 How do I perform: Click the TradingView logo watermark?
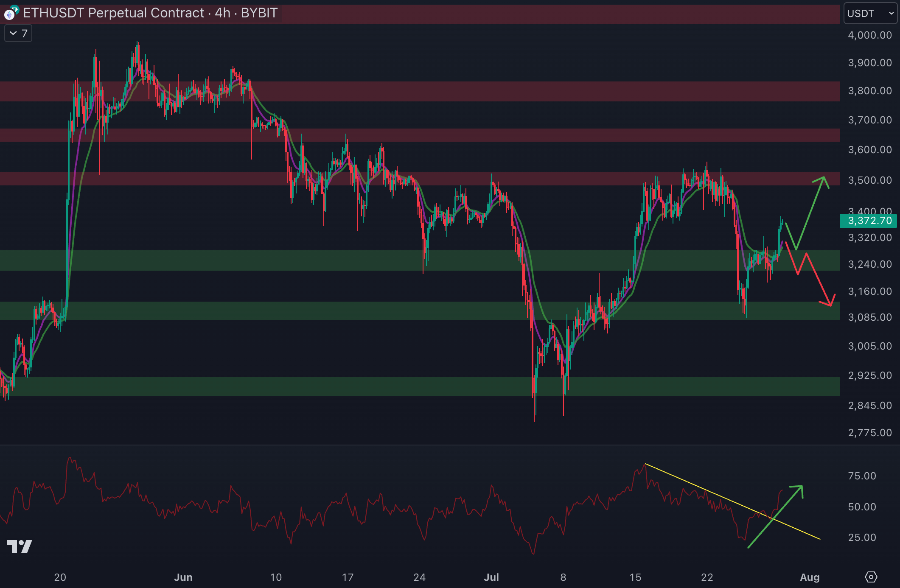20,546
